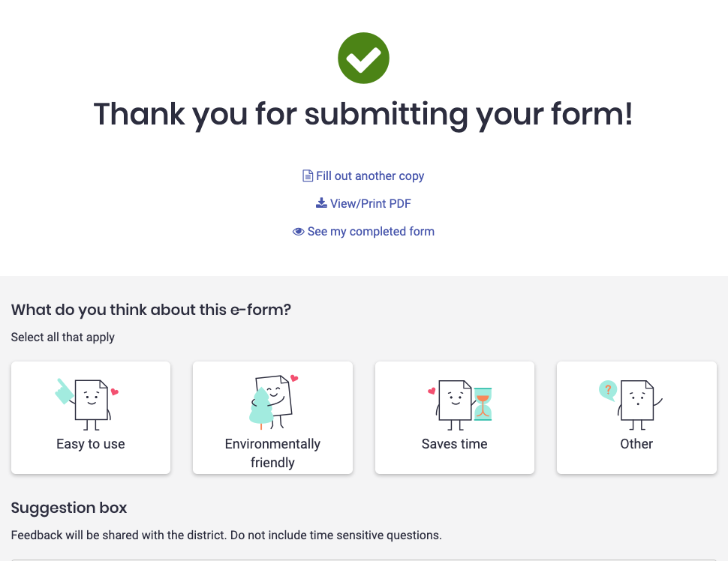Select the Other label

coord(636,444)
